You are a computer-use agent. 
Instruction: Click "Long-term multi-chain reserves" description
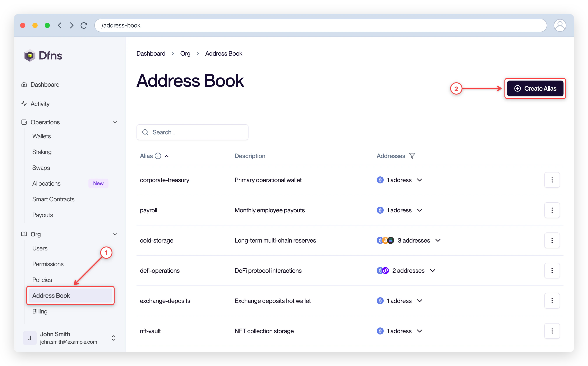[x=275, y=240]
